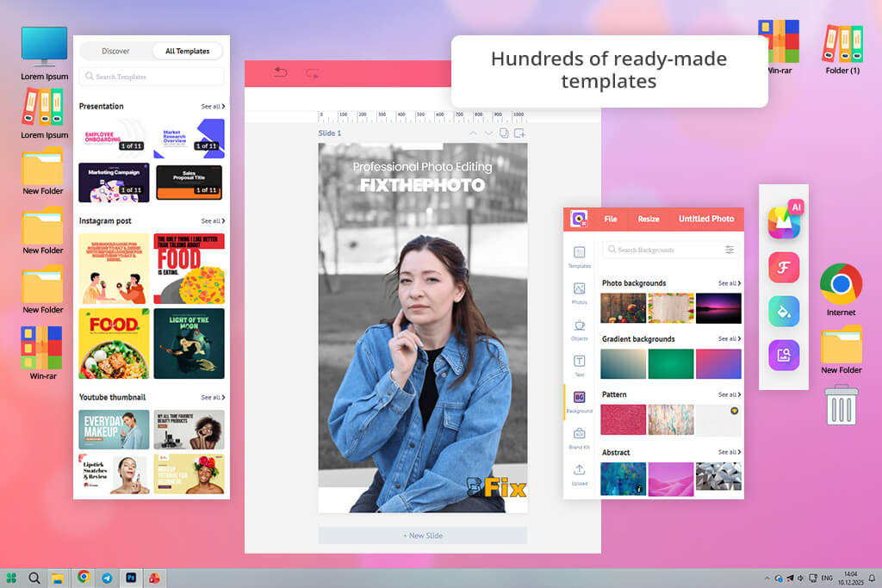The width and height of the screenshot is (882, 588).
Task: Select the Lipstick Swatches & Review thumbnail
Action: tap(115, 473)
